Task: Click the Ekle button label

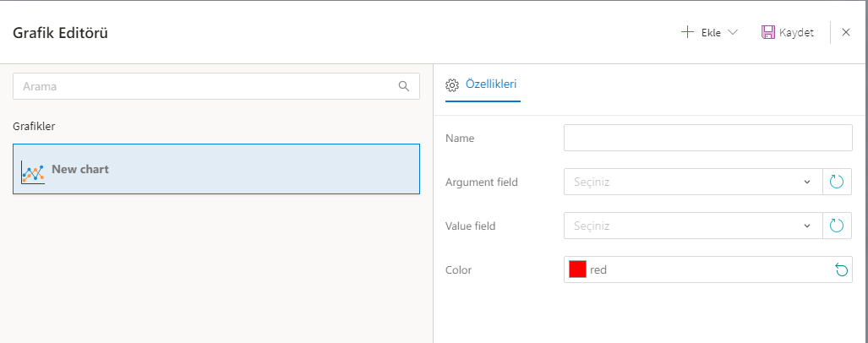Action: (x=710, y=33)
